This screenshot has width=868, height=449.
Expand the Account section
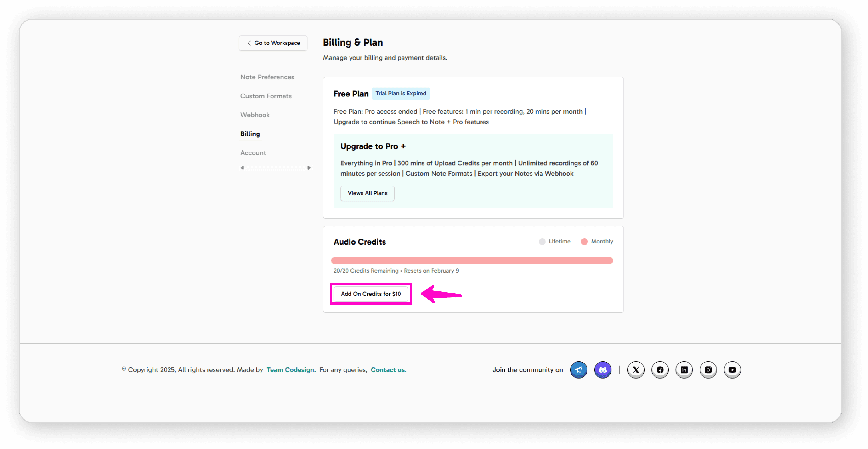coord(253,153)
